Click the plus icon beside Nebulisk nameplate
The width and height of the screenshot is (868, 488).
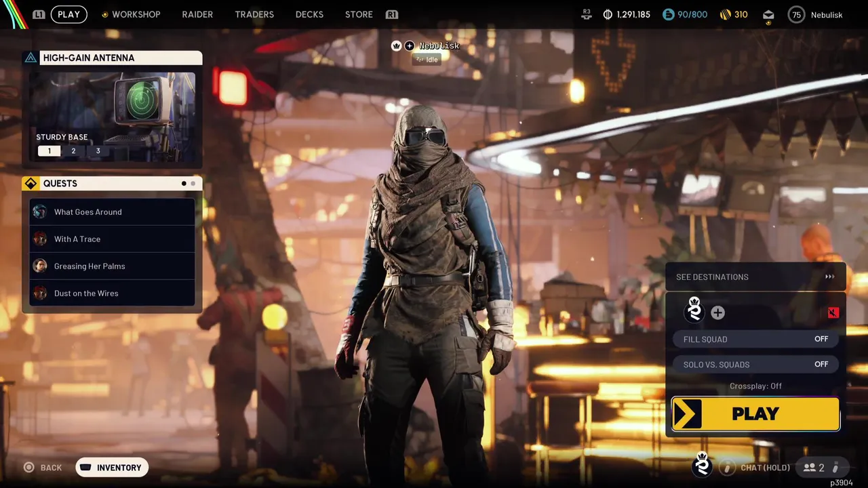click(x=409, y=45)
